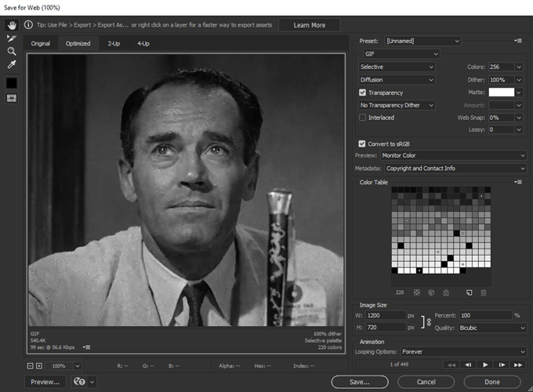Open the Looping Options dropdown

[x=464, y=351]
